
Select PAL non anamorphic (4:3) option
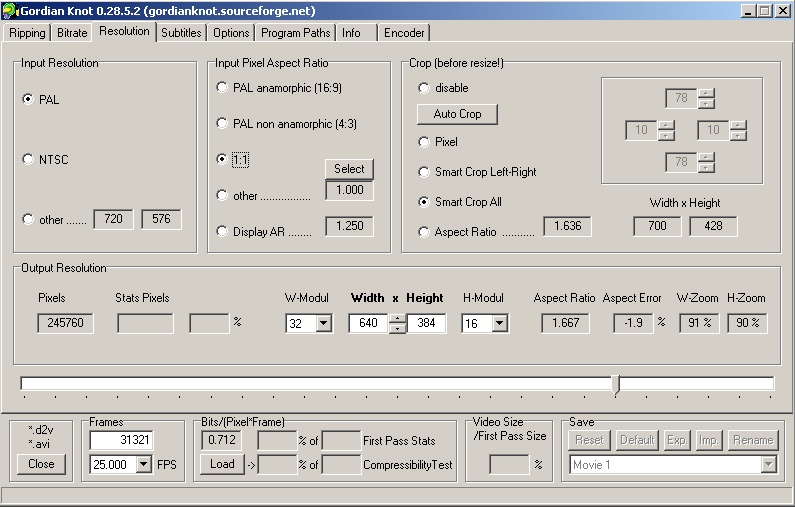pos(222,123)
